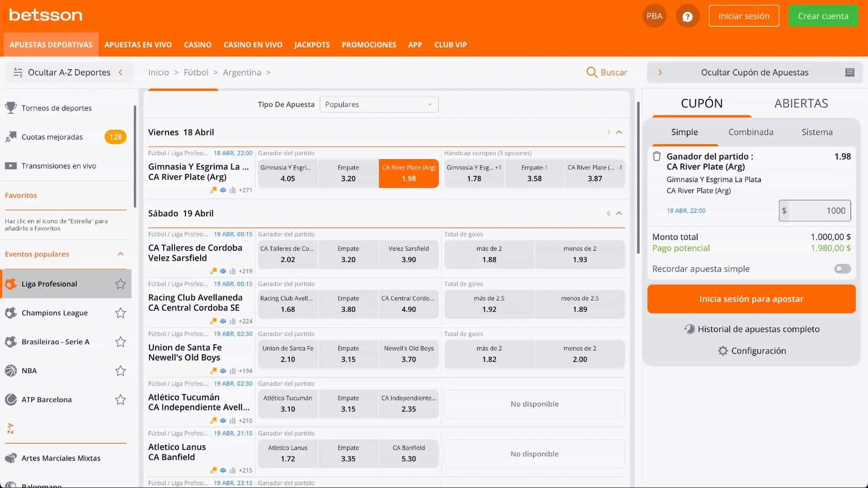The height and width of the screenshot is (488, 868).
Task: Click Inicia sesión para apostar button
Action: (751, 299)
